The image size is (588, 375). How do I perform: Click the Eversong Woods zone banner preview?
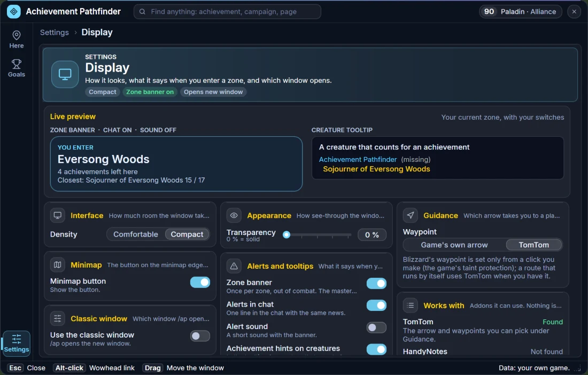(176, 163)
